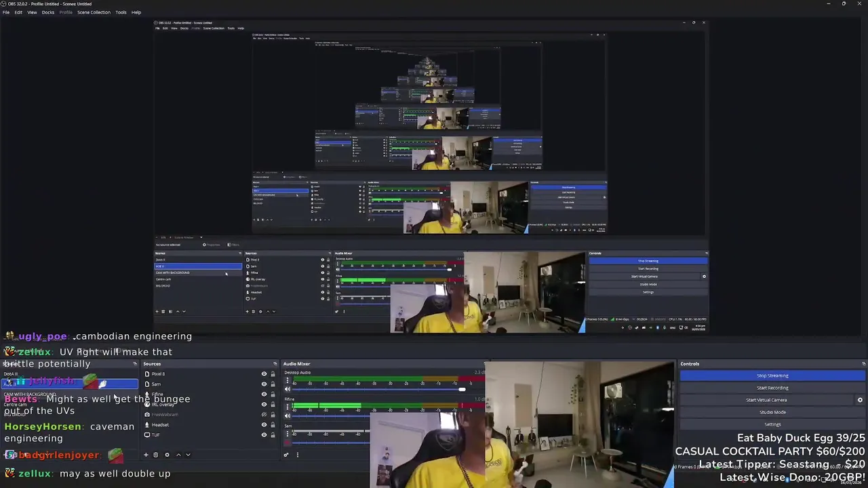Undock the Controls panel
Image resolution: width=868 pixels, height=488 pixels.
[863, 364]
